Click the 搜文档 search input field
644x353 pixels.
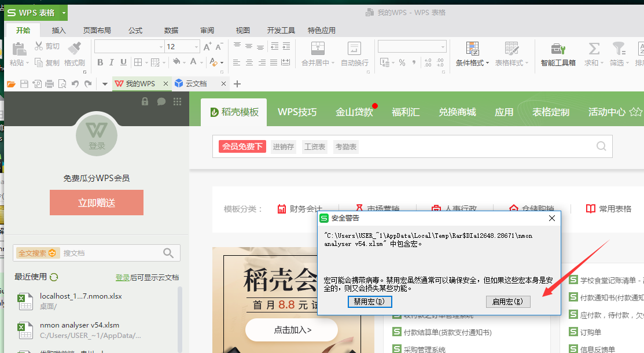pyautogui.click(x=110, y=253)
